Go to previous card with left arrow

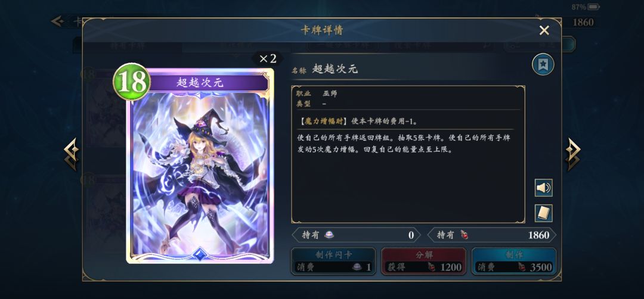(72, 154)
